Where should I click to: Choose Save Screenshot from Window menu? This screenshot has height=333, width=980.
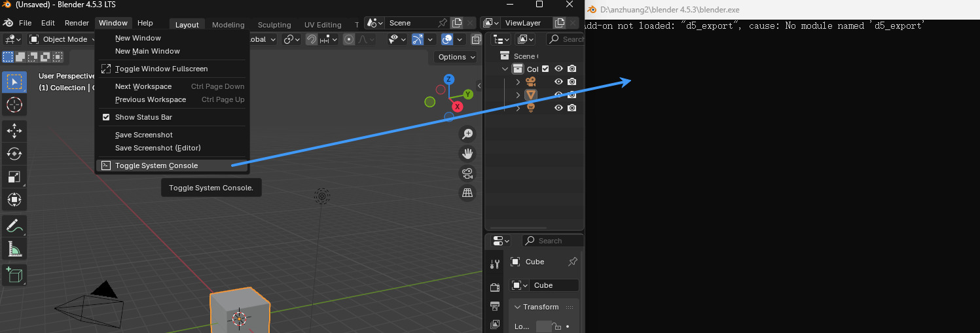[144, 135]
